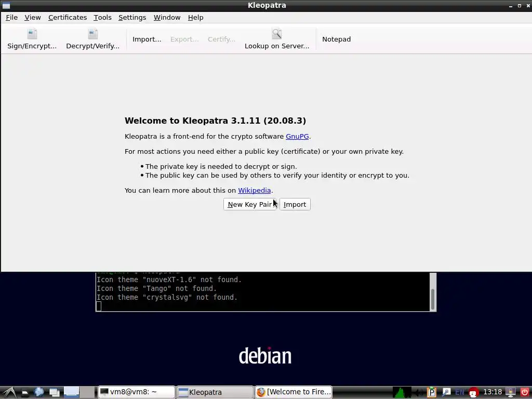Click the red power logout icon

525,392
